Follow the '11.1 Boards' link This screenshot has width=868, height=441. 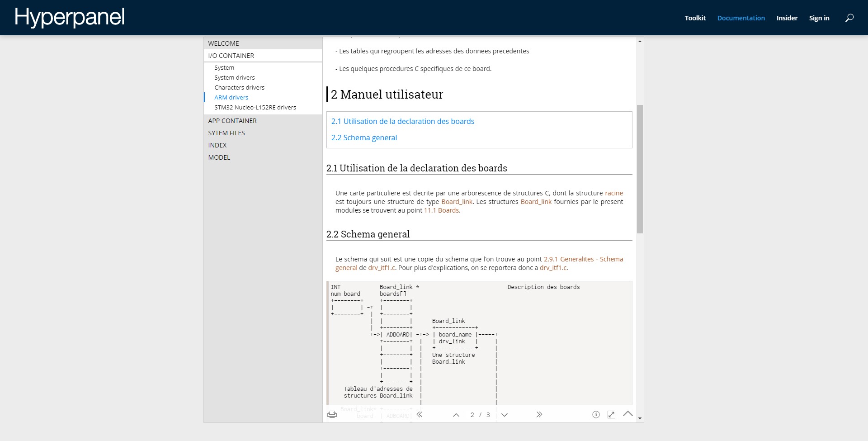(x=441, y=210)
